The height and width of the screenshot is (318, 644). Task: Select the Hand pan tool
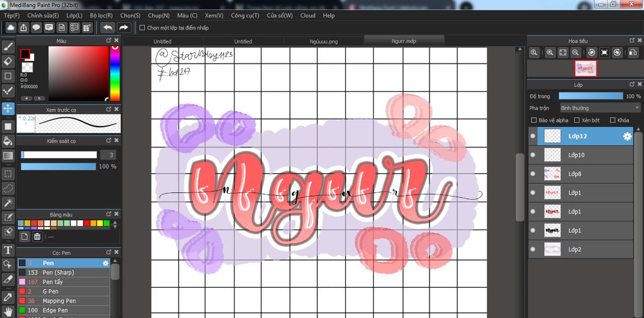point(8,310)
